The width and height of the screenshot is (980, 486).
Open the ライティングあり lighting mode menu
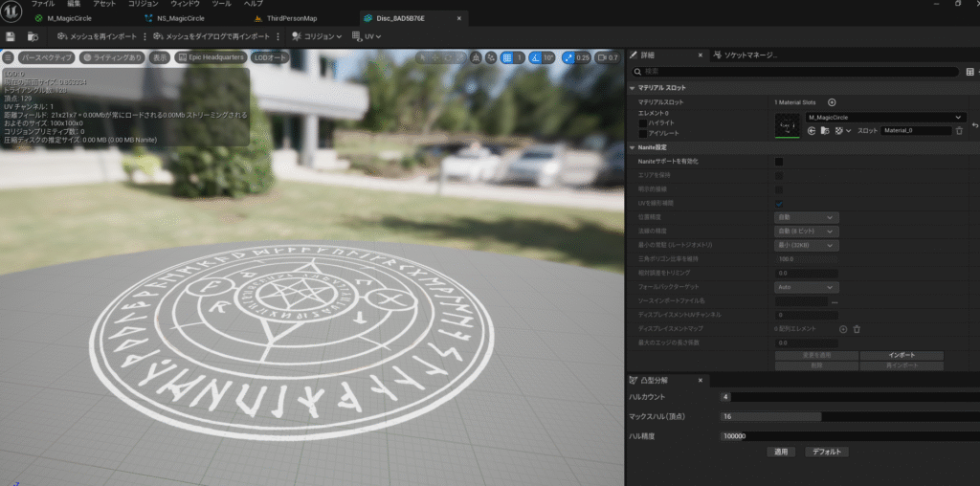(x=113, y=57)
